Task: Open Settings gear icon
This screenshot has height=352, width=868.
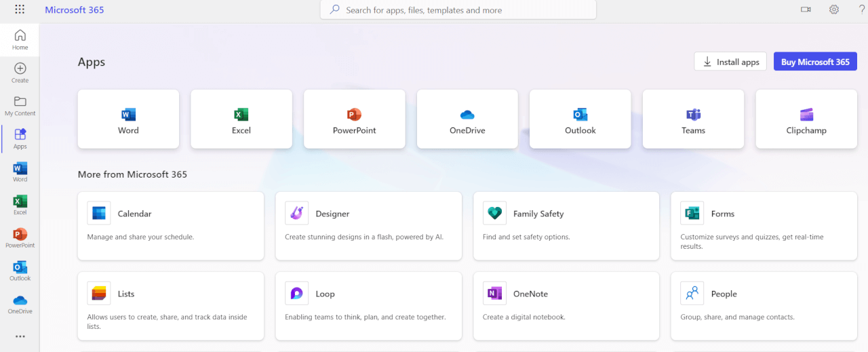Action: [834, 9]
